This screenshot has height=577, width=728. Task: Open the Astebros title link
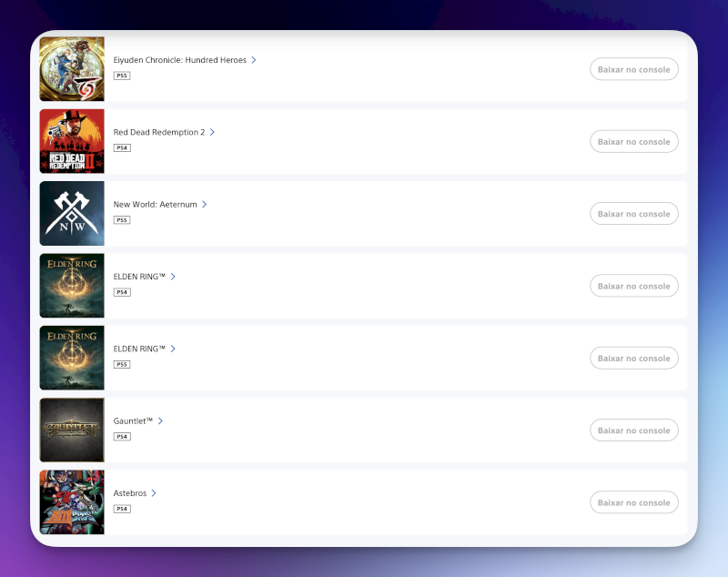pos(130,493)
